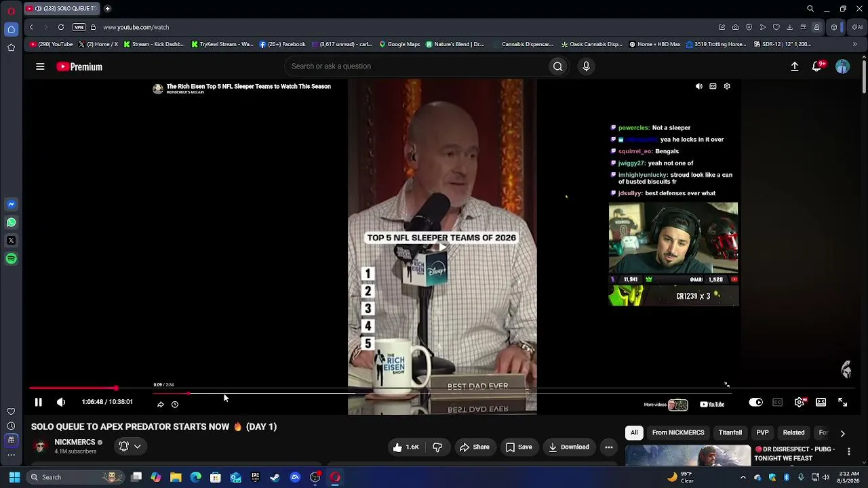Open YouTube notifications bell with 9+ badge
Screen dimensions: 868x488
coord(818,66)
